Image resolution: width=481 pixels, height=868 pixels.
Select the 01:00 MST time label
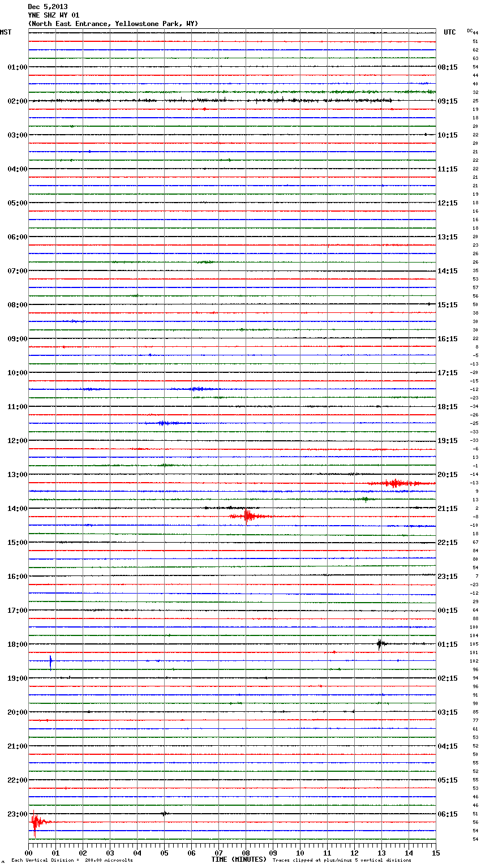pyautogui.click(x=17, y=67)
